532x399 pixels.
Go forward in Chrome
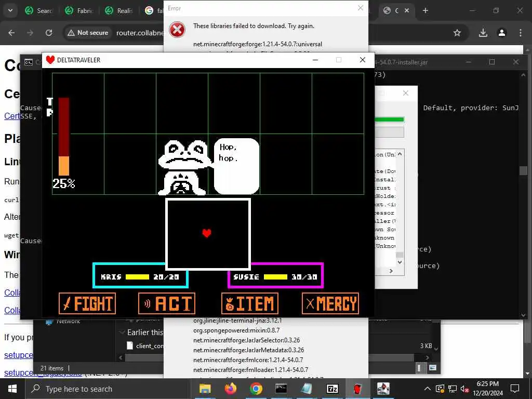click(x=30, y=33)
